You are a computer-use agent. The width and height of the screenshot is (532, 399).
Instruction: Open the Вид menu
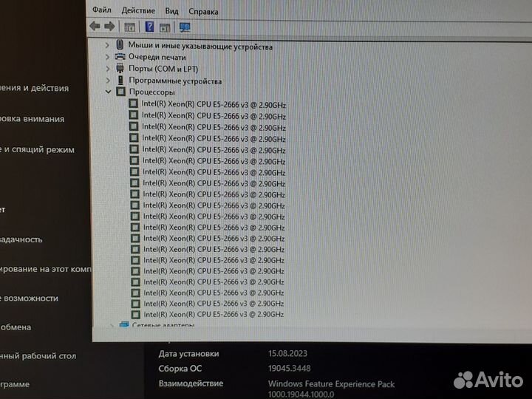(x=171, y=11)
